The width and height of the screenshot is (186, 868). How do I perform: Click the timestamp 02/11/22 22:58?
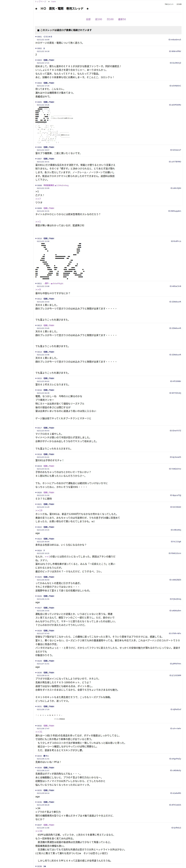tap(43, 241)
